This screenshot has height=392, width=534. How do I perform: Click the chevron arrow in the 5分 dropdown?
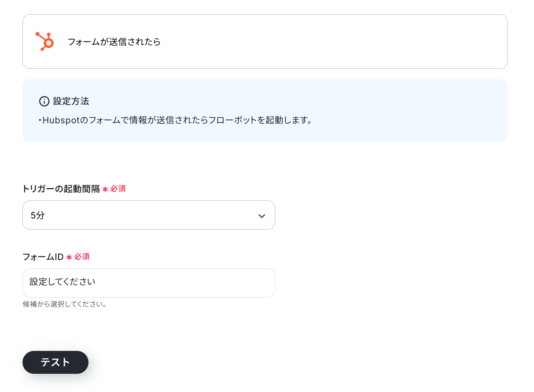click(x=261, y=216)
